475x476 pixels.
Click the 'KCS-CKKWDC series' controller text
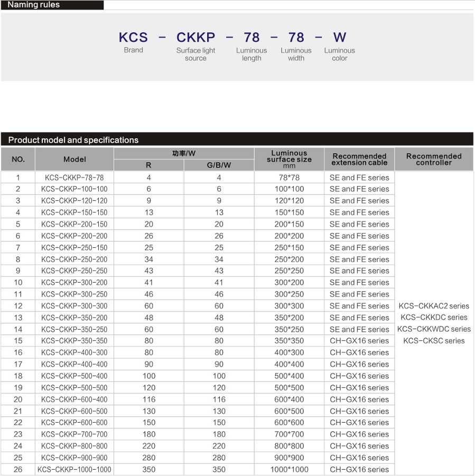tap(434, 329)
